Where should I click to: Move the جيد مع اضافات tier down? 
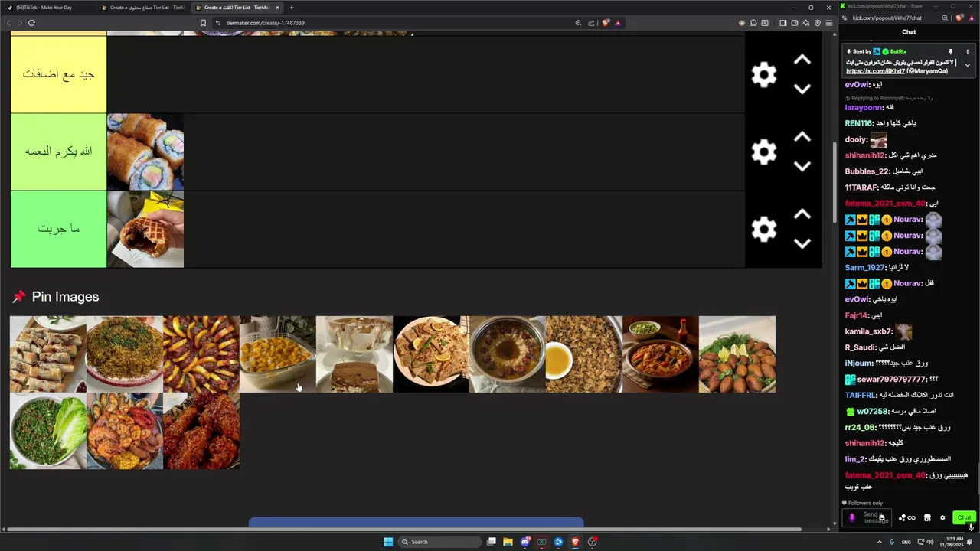pyautogui.click(x=802, y=89)
